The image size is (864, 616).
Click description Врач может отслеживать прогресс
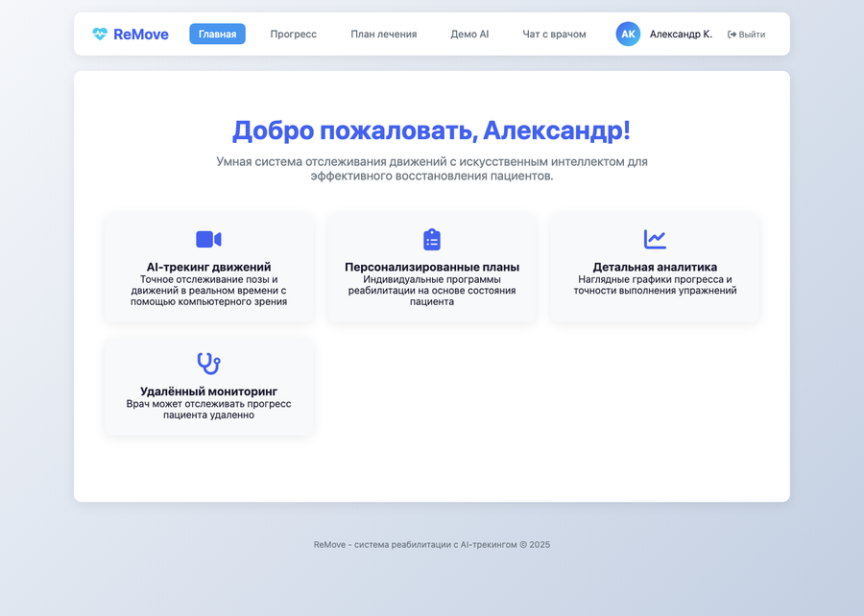coord(208,410)
